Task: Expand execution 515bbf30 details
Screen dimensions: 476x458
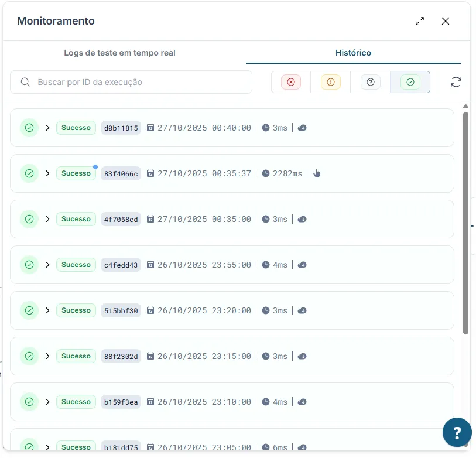Action: tap(47, 310)
